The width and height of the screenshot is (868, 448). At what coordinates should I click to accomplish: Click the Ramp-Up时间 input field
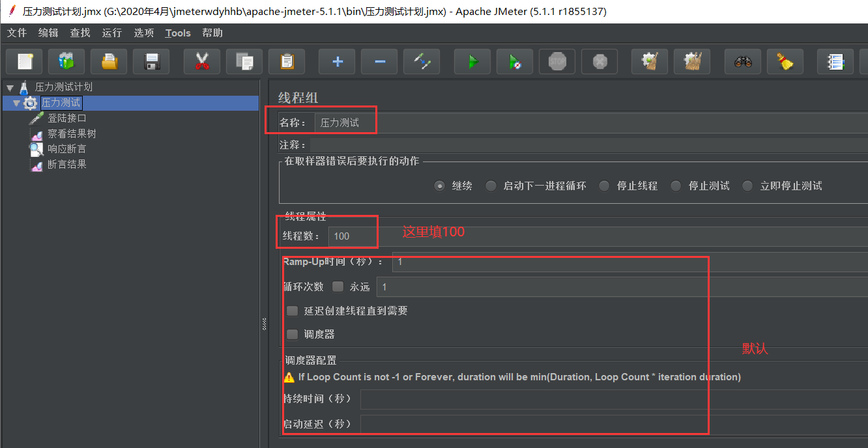tap(630, 262)
